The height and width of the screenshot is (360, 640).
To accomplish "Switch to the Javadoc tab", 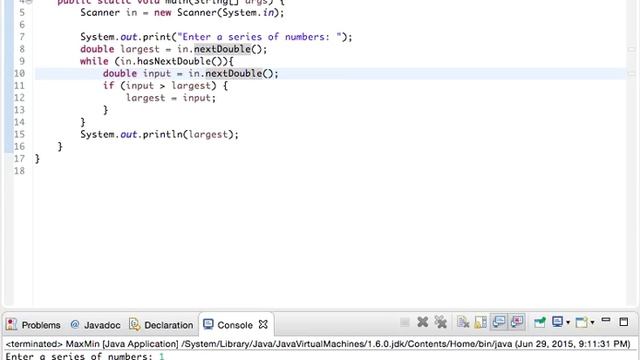I will pyautogui.click(x=96, y=325).
